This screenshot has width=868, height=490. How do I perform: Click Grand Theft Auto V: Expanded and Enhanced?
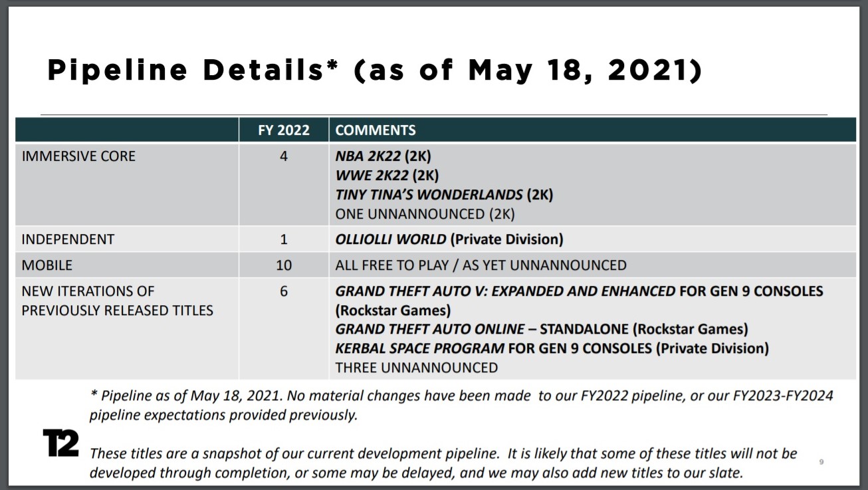point(505,291)
